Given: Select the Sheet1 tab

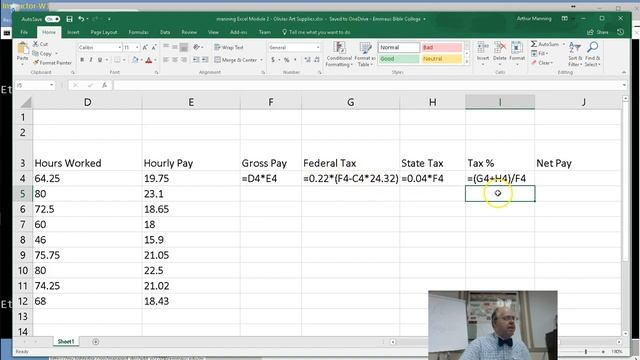Looking at the screenshot, I should pyautogui.click(x=65, y=342).
